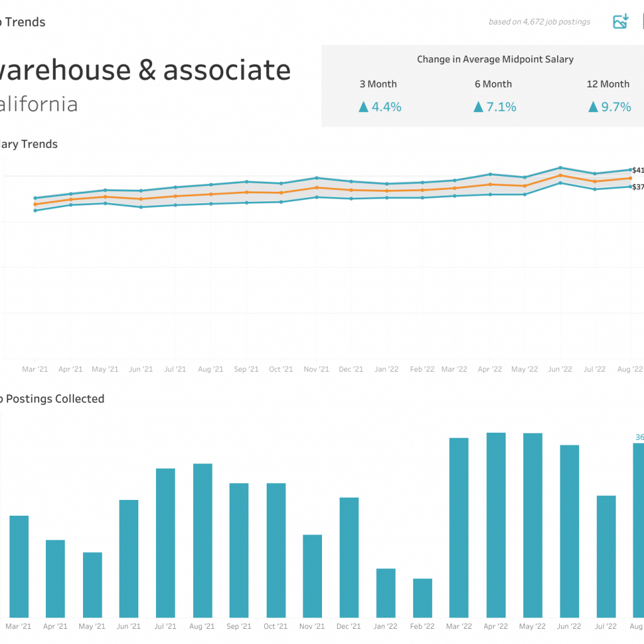Click the Feb '22 job postings bar
Image resolution: width=644 pixels, height=644 pixels.
[x=423, y=598]
